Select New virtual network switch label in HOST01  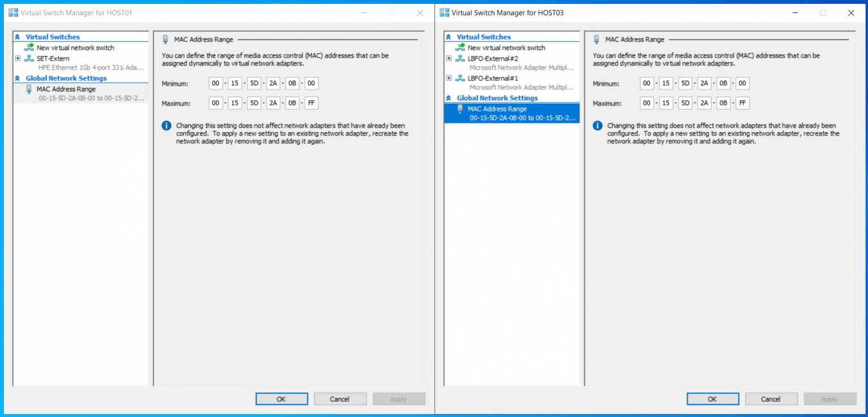point(75,48)
